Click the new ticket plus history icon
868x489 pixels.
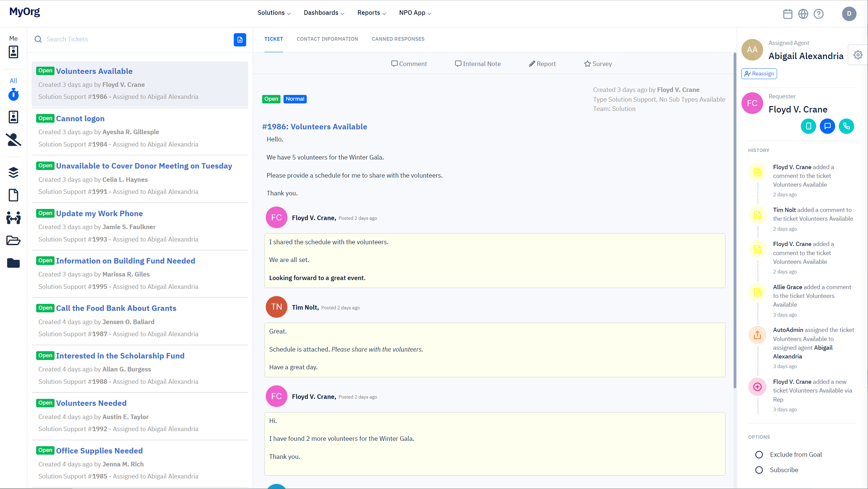point(757,387)
